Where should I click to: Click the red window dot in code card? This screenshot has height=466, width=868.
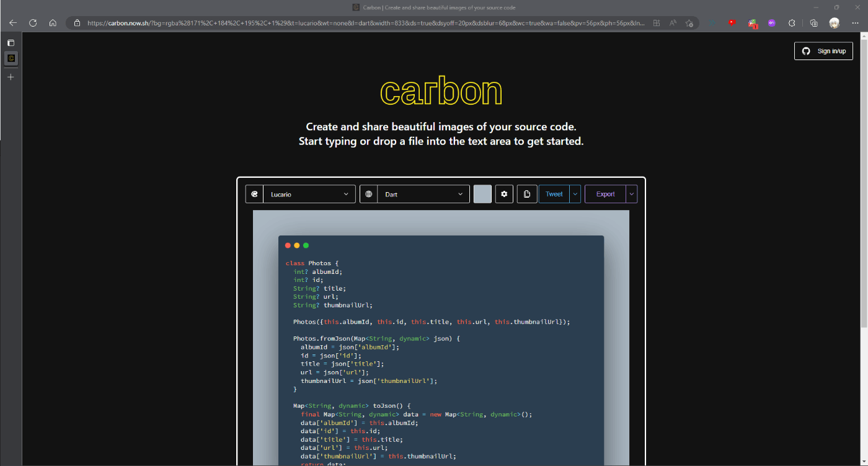(288, 245)
